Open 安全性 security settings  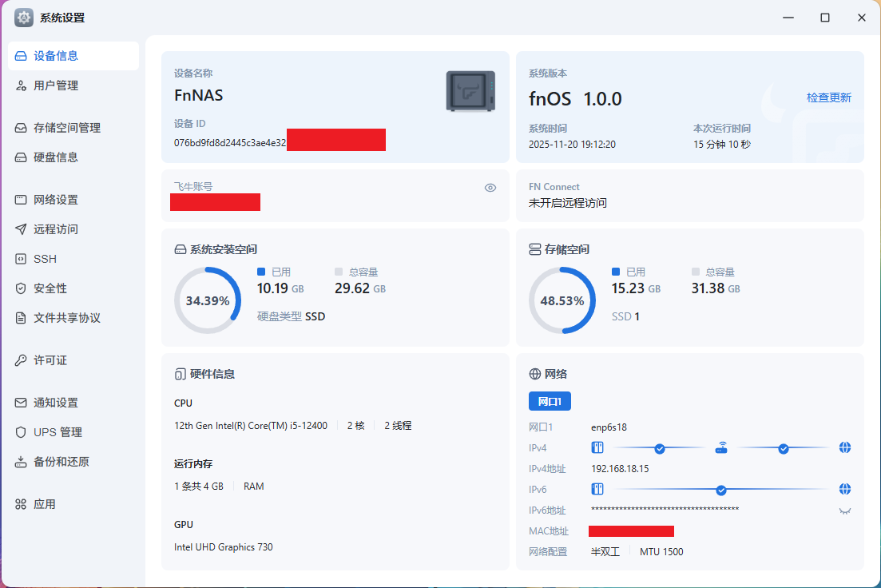point(48,288)
